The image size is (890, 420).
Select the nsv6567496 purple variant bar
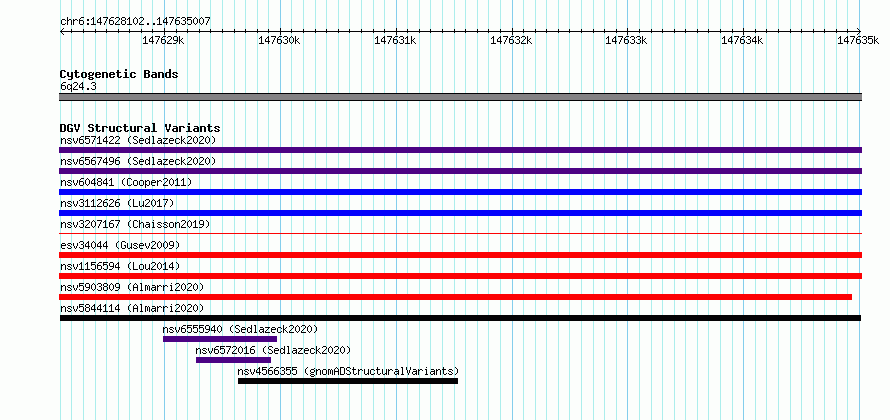[460, 171]
